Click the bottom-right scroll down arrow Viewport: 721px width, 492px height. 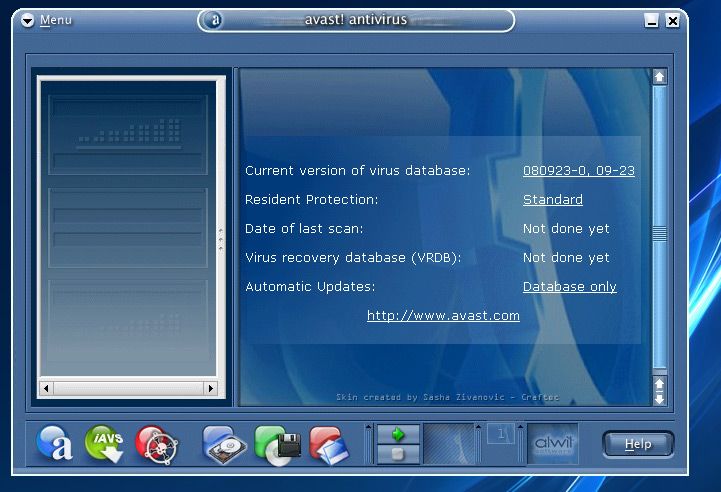pos(659,399)
